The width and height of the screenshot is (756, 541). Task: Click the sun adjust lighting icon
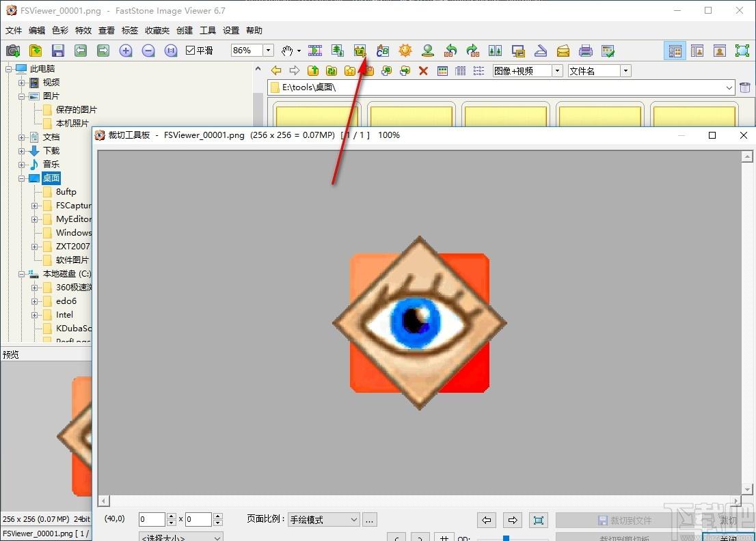[x=405, y=51]
